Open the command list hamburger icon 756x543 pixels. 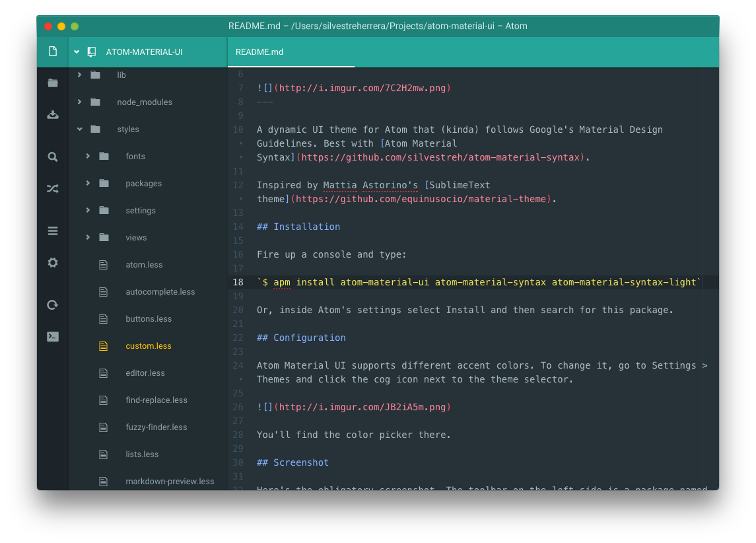pyautogui.click(x=53, y=231)
